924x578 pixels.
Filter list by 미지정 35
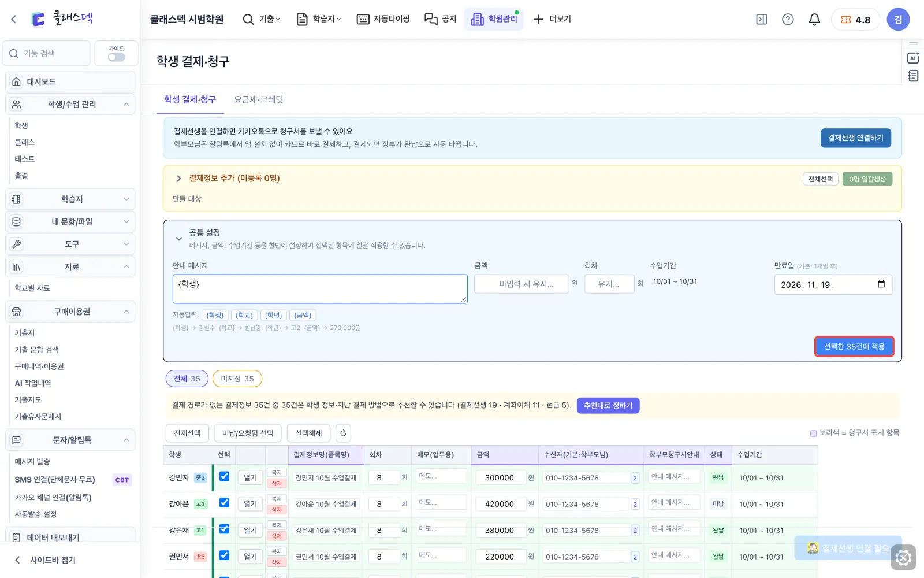237,379
